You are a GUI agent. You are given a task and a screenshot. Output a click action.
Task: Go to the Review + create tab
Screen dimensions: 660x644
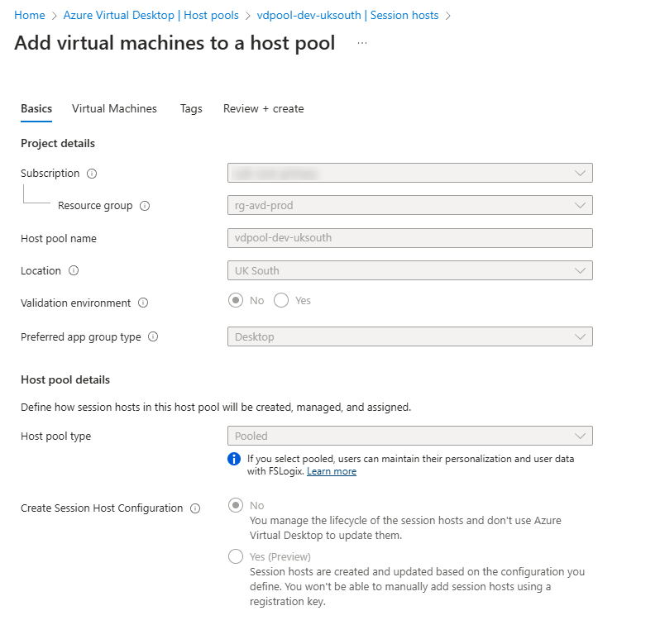(264, 108)
